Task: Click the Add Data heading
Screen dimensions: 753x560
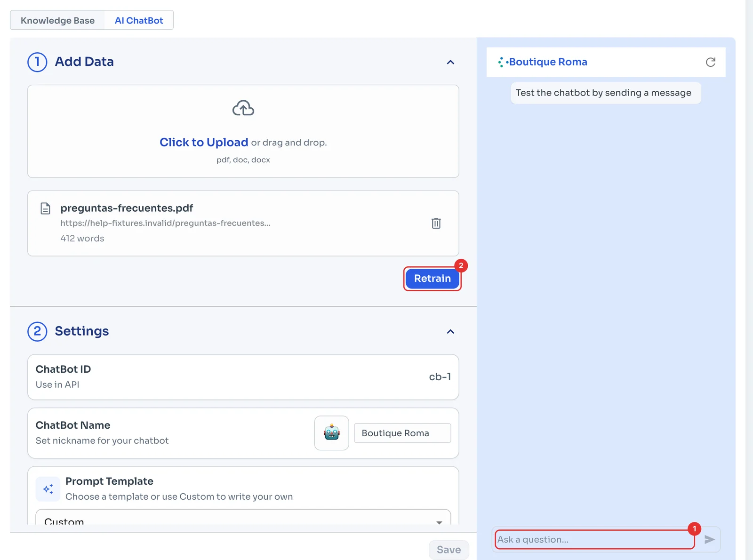Action: 84,62
